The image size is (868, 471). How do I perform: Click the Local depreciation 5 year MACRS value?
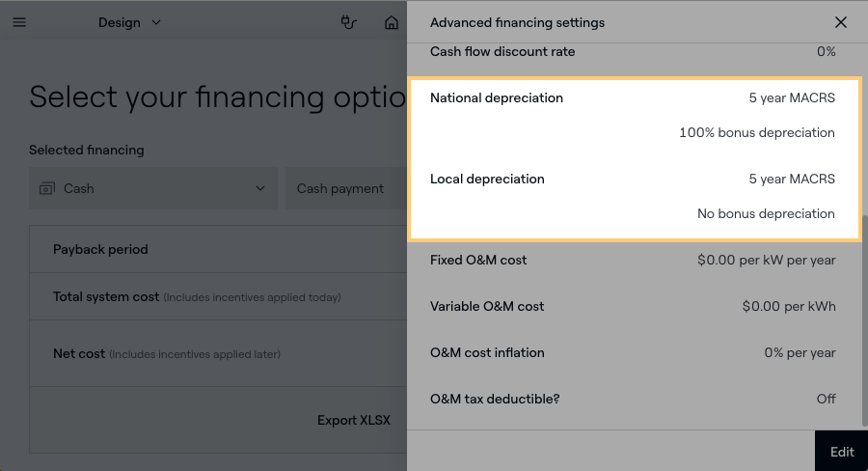pyautogui.click(x=792, y=180)
